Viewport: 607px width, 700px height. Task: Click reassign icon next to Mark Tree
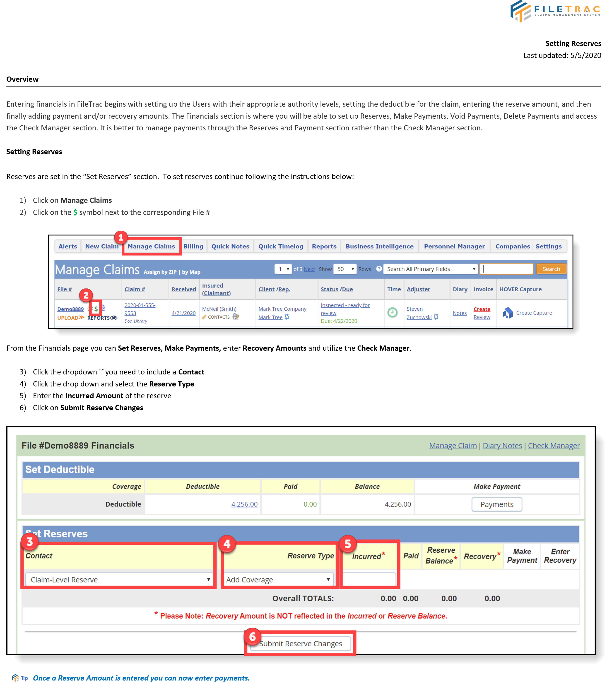pyautogui.click(x=287, y=317)
